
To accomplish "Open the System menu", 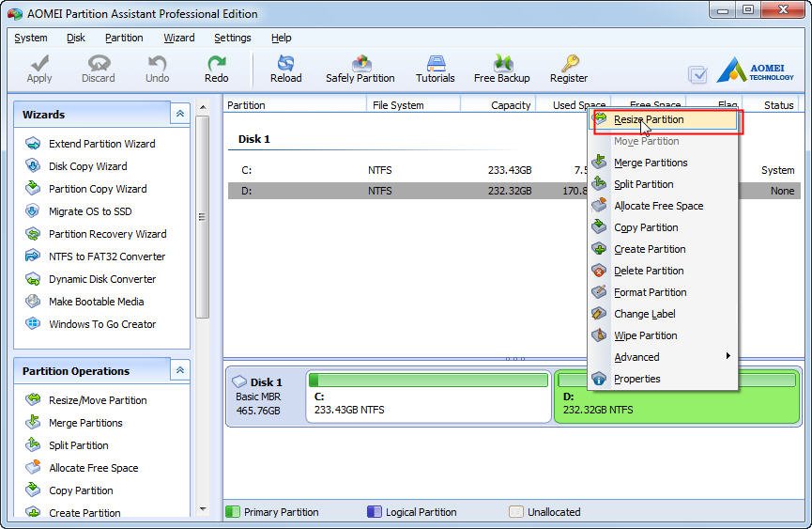I will pyautogui.click(x=31, y=38).
